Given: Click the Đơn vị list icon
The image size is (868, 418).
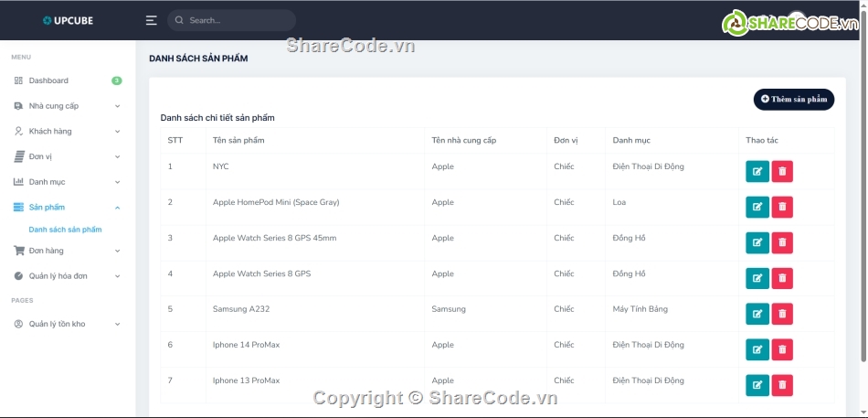Looking at the screenshot, I should [x=19, y=157].
